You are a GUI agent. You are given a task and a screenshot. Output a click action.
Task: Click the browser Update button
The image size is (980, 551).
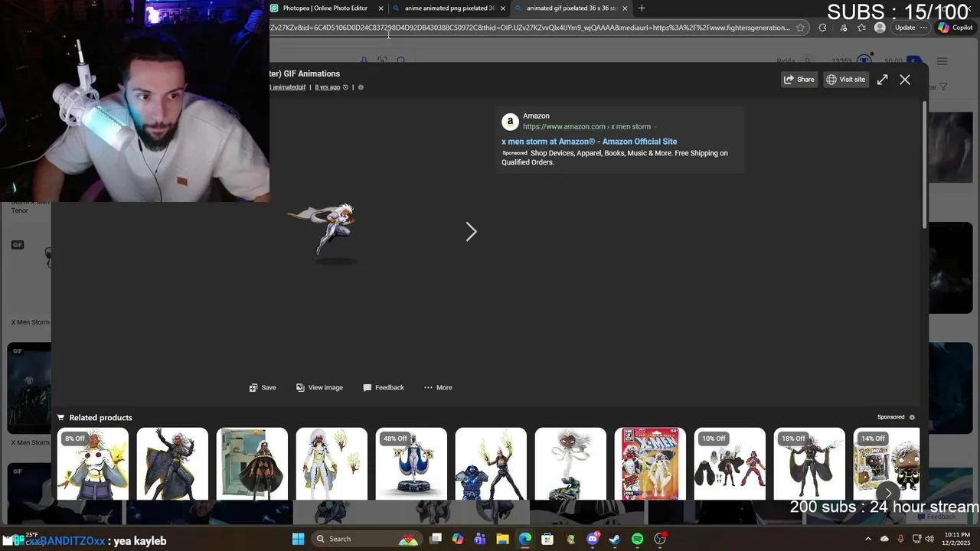point(911,28)
